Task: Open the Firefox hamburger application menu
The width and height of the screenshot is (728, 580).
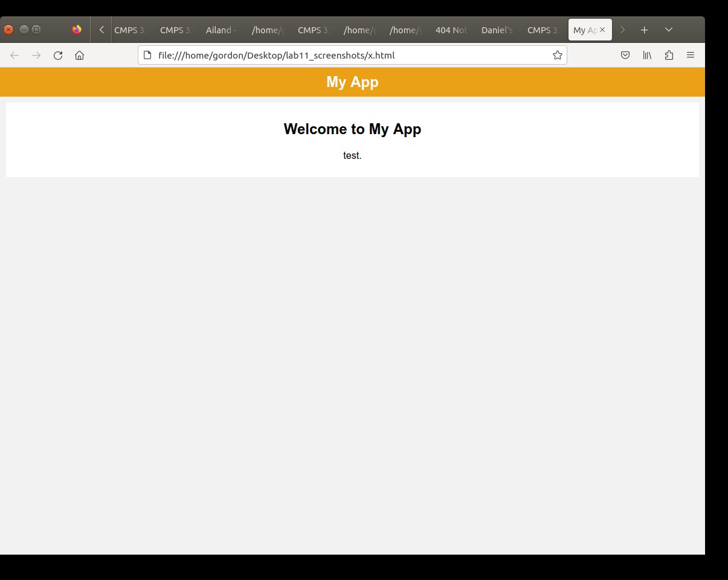Action: 691,56
